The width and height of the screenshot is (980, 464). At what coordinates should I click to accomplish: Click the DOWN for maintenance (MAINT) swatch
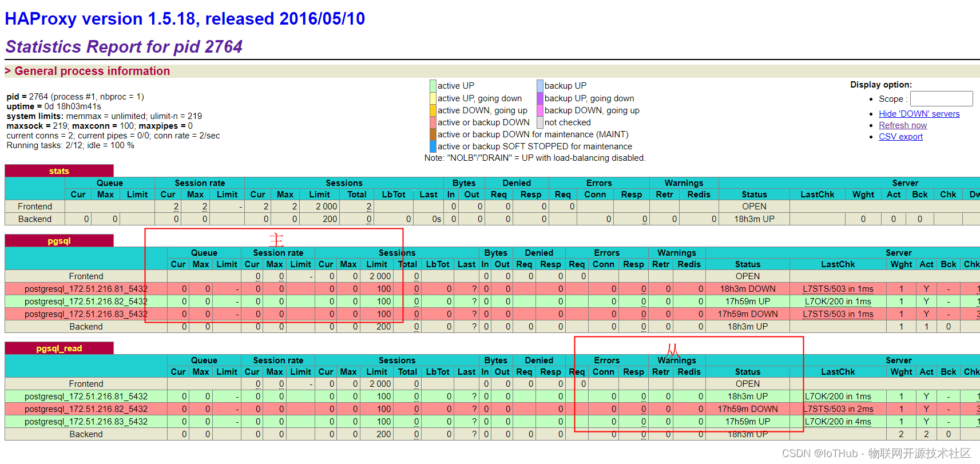(x=433, y=134)
